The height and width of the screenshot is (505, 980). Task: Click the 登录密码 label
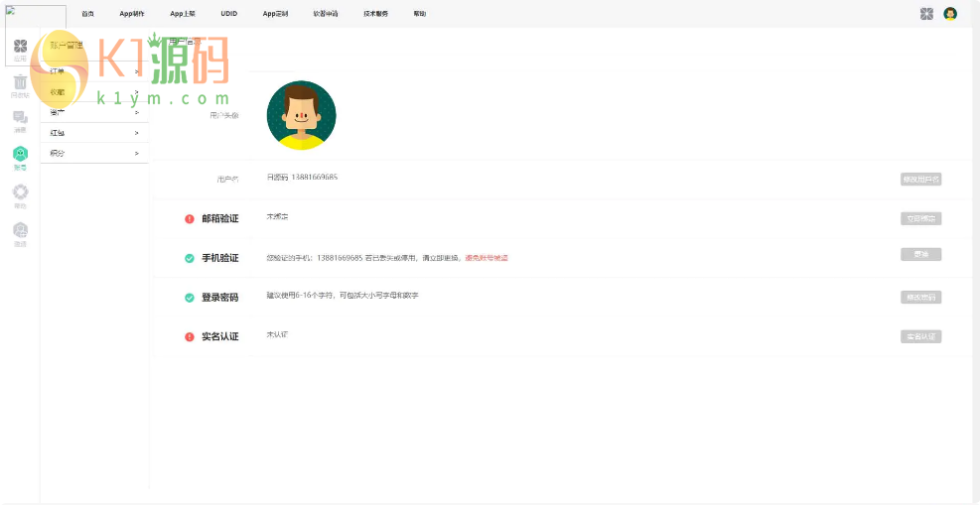(220, 298)
